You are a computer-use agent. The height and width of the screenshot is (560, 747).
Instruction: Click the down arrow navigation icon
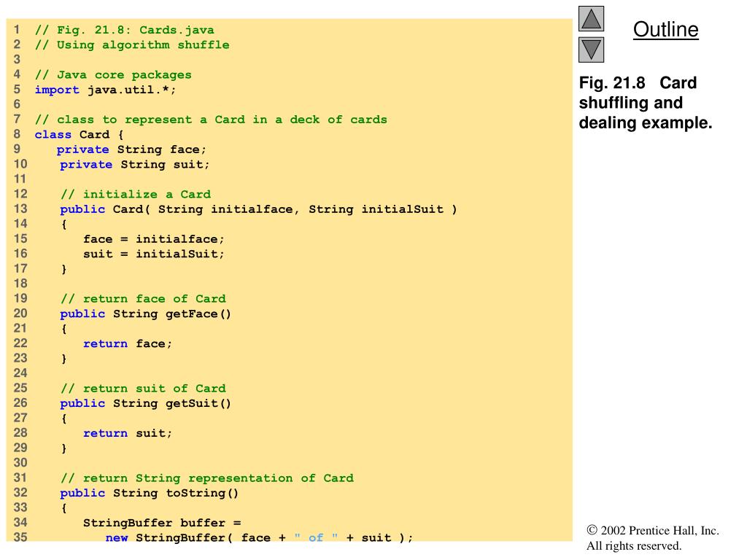591,50
